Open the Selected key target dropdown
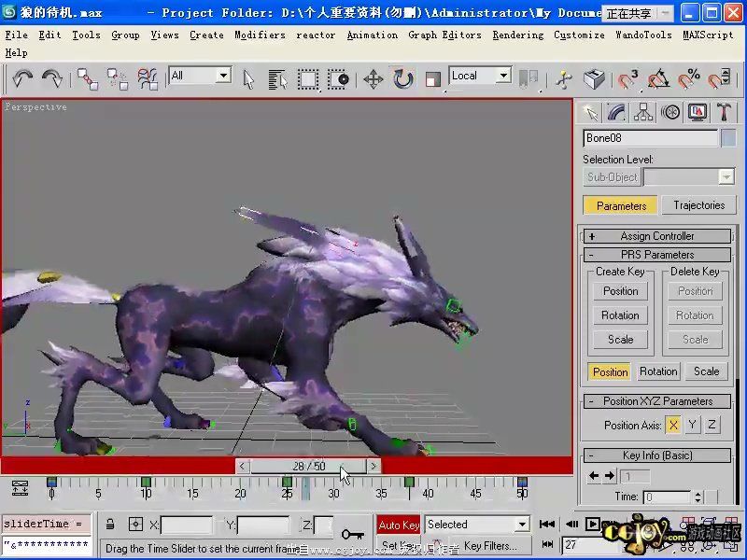The width and height of the screenshot is (747, 560). tap(477, 525)
